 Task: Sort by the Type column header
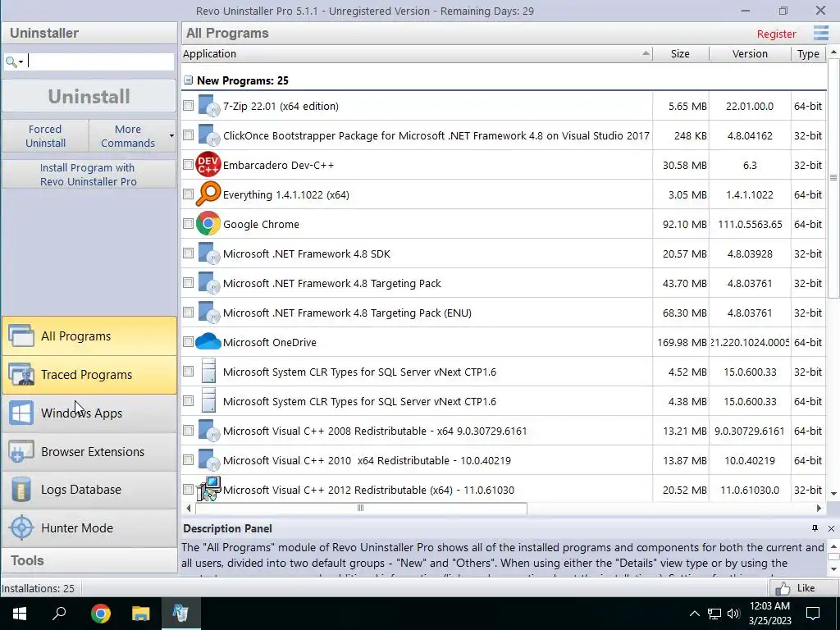click(808, 53)
